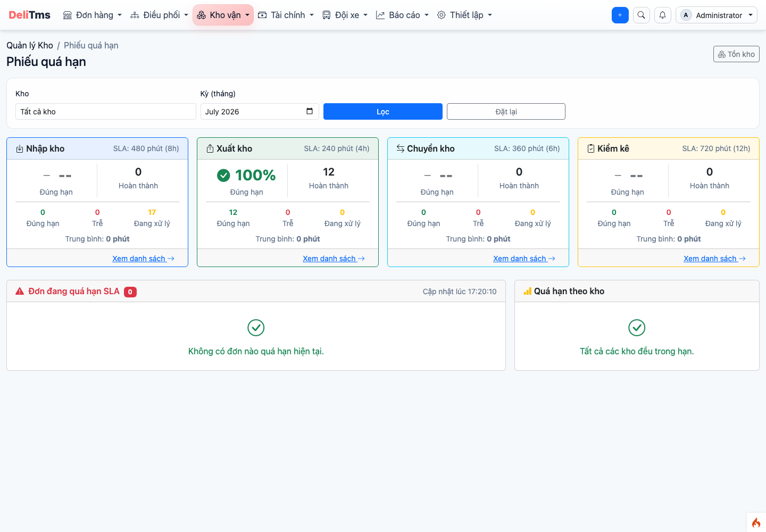The height and width of the screenshot is (532, 766).
Task: Click the Kỳ (tháng) field showing July 2026
Action: pos(260,111)
